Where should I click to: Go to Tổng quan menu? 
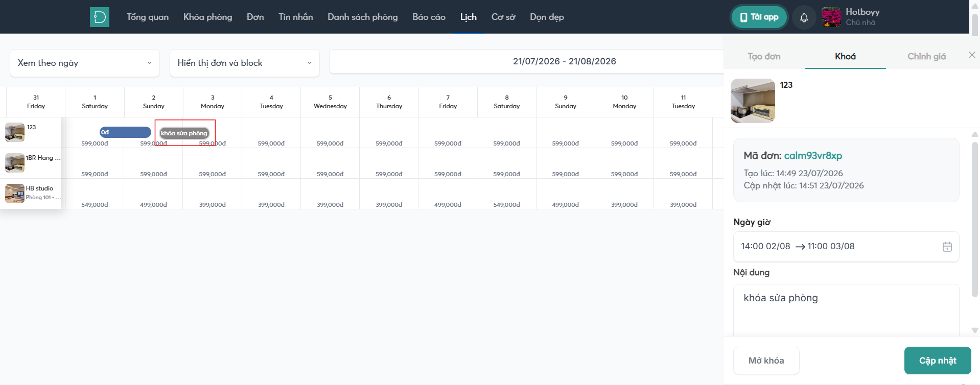(148, 17)
